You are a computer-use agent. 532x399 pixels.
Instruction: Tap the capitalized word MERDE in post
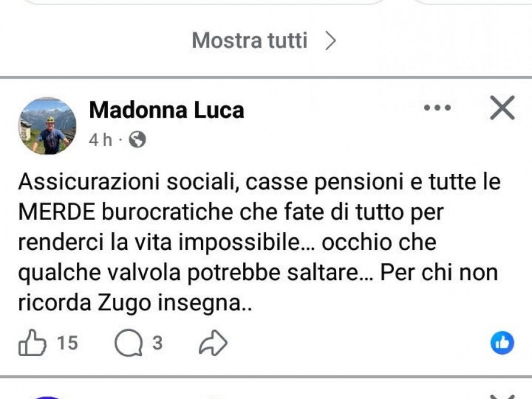tap(57, 212)
